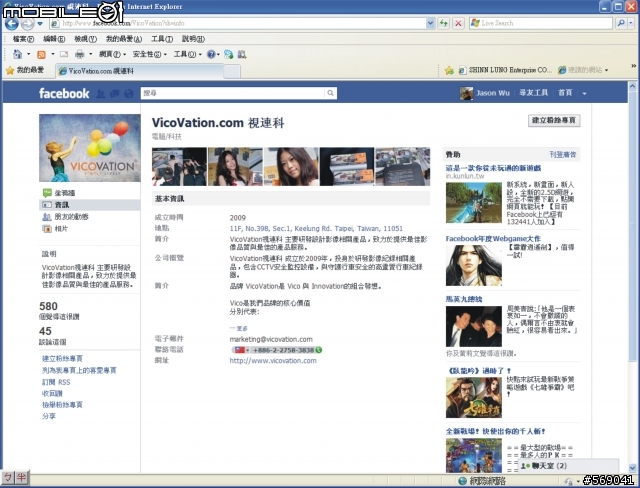Viewport: 640px width, 488px height.
Task: Click the research icon near Help button
Action: 229,54
